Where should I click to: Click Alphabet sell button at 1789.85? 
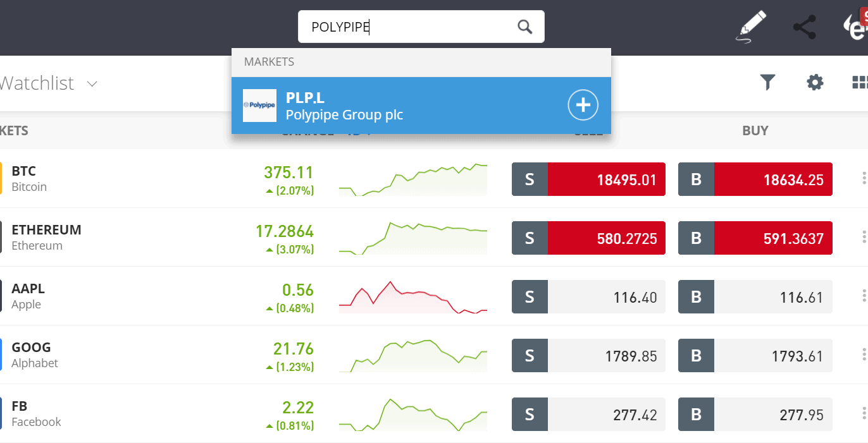[588, 355]
